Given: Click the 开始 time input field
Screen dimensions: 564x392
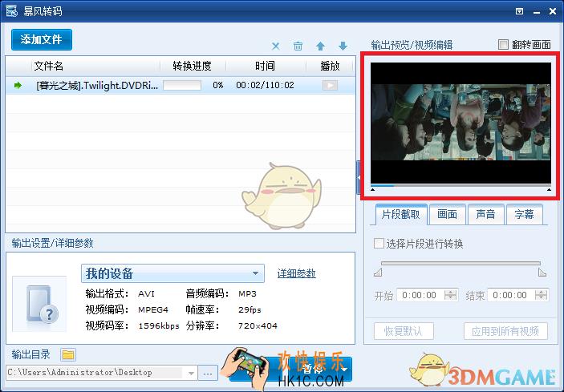Looking at the screenshot, I should click(420, 295).
